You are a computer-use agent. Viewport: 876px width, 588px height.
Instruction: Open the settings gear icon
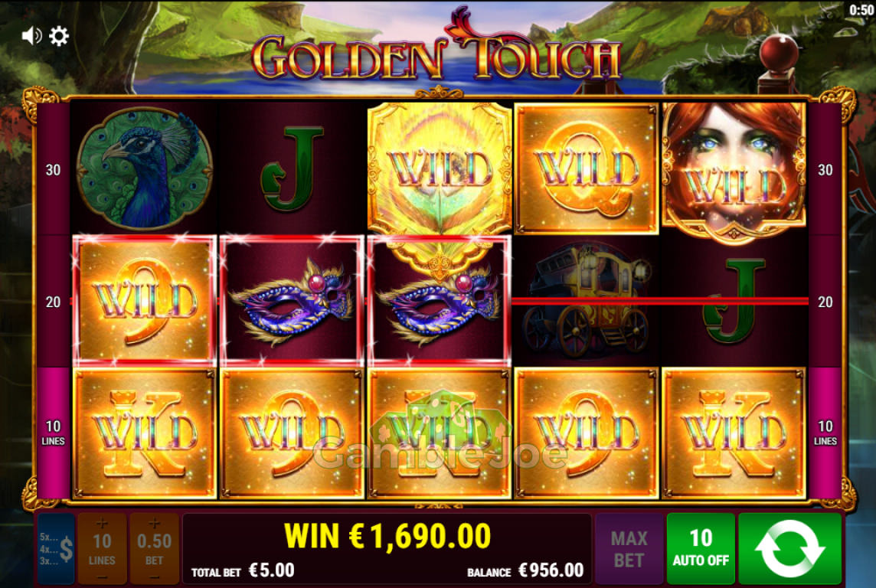(x=59, y=36)
